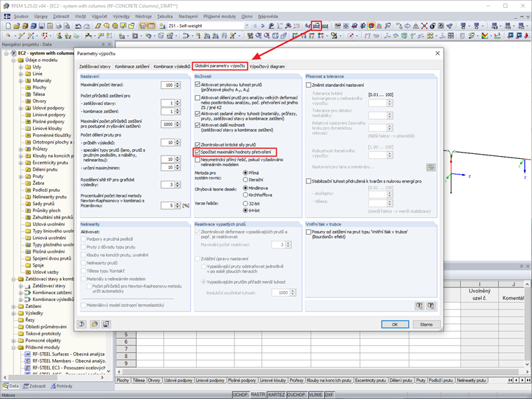Collapse the Údaje o modelu tree node

pyautogui.click(x=13, y=60)
